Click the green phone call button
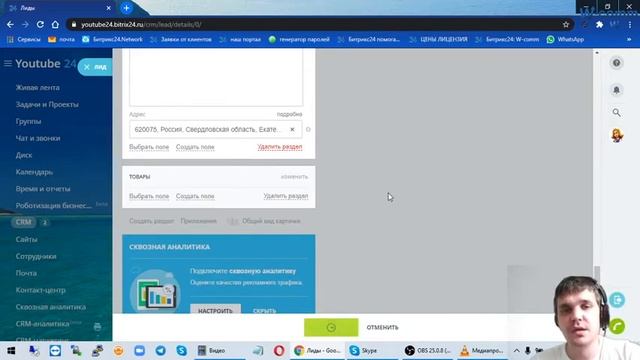The width and height of the screenshot is (640, 360). (617, 326)
